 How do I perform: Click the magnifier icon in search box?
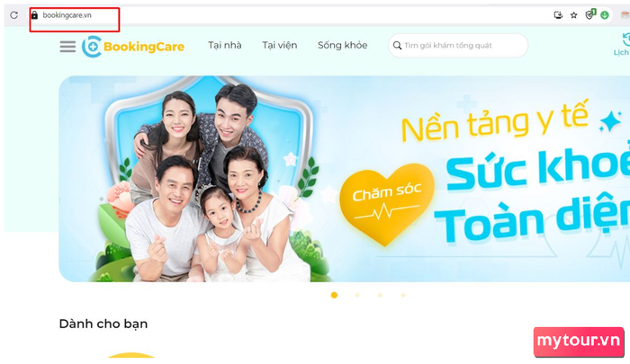click(x=397, y=45)
